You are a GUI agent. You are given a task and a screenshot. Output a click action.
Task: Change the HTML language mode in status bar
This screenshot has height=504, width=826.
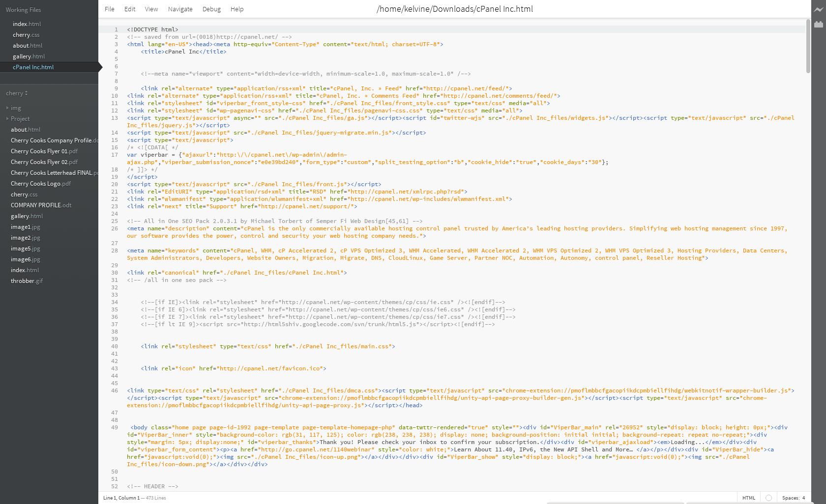tap(749, 498)
